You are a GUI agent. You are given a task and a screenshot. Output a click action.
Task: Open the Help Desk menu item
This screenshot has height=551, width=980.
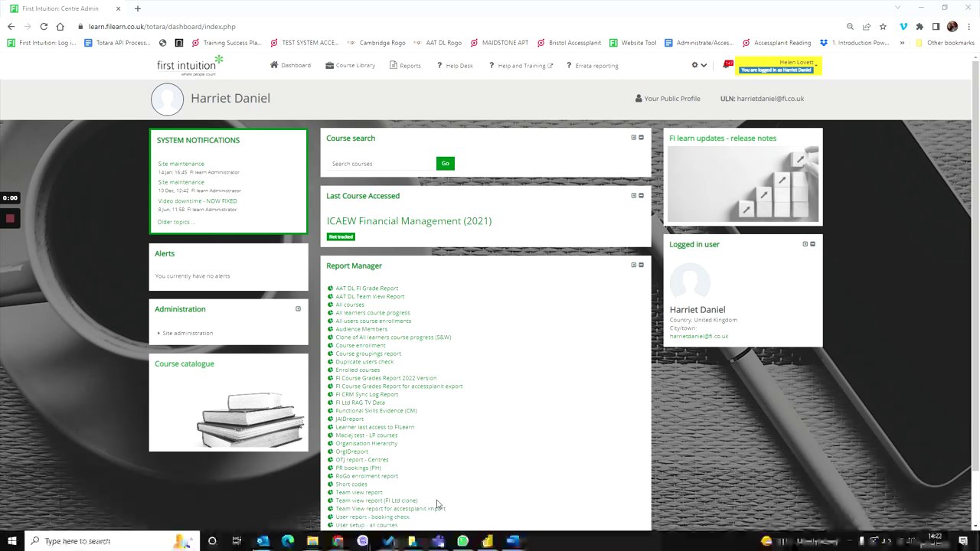click(x=455, y=65)
